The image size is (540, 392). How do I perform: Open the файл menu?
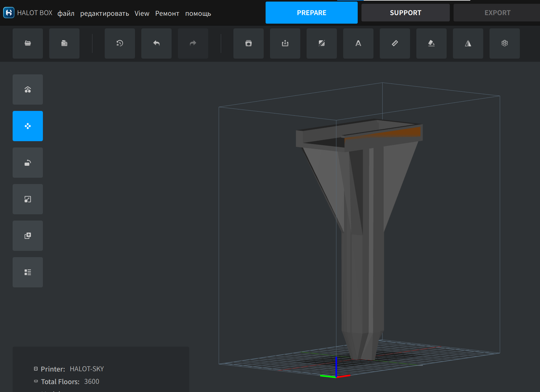coord(66,13)
